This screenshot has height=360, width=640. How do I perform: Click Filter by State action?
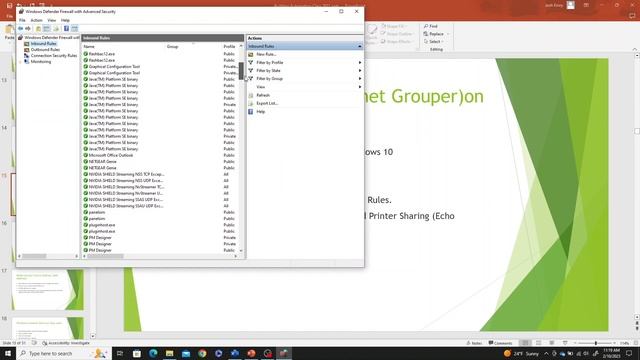(x=268, y=71)
